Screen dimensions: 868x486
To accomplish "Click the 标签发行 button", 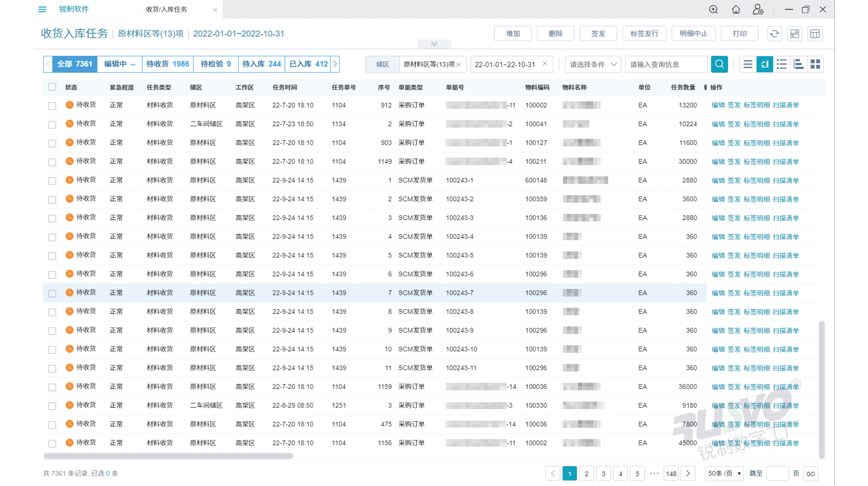I will pyautogui.click(x=644, y=34).
